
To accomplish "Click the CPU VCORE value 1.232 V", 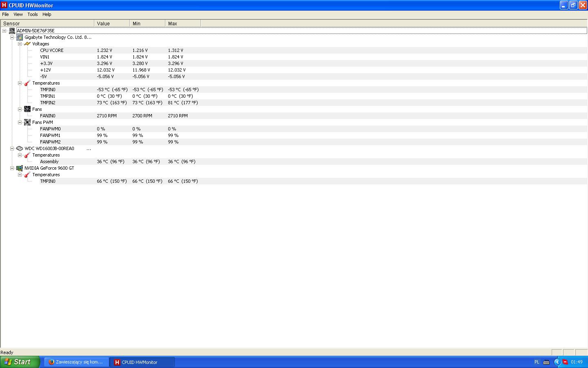I will (105, 50).
